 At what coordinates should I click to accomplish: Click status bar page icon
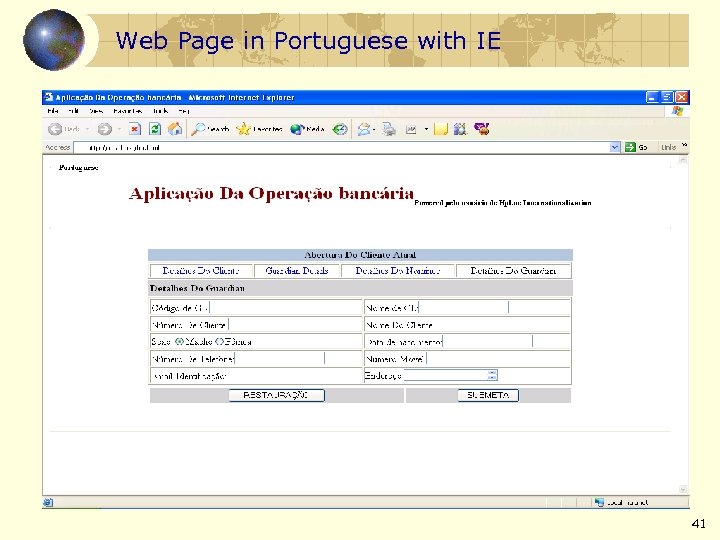48,502
